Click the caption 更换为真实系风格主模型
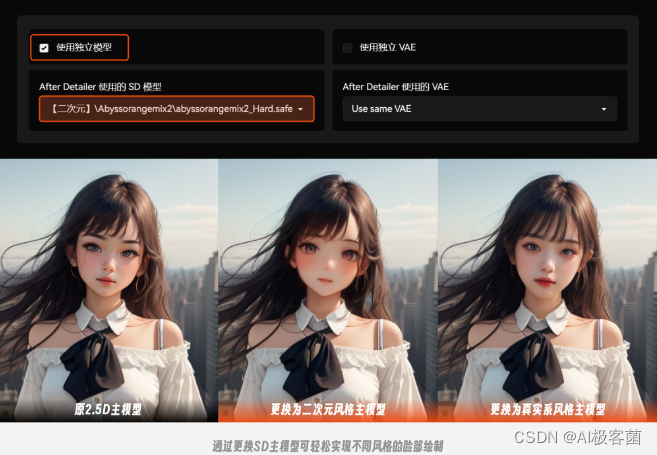The height and width of the screenshot is (455, 657). pos(548,409)
